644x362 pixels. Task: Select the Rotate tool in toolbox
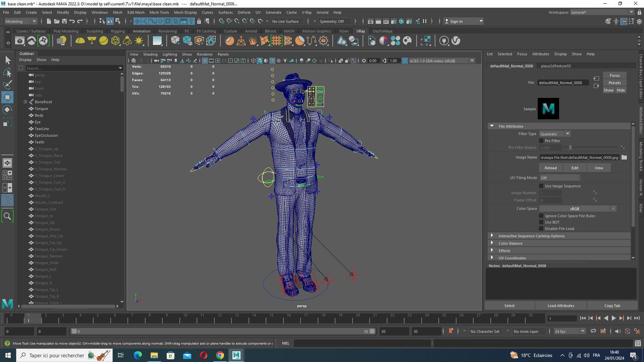point(7,109)
